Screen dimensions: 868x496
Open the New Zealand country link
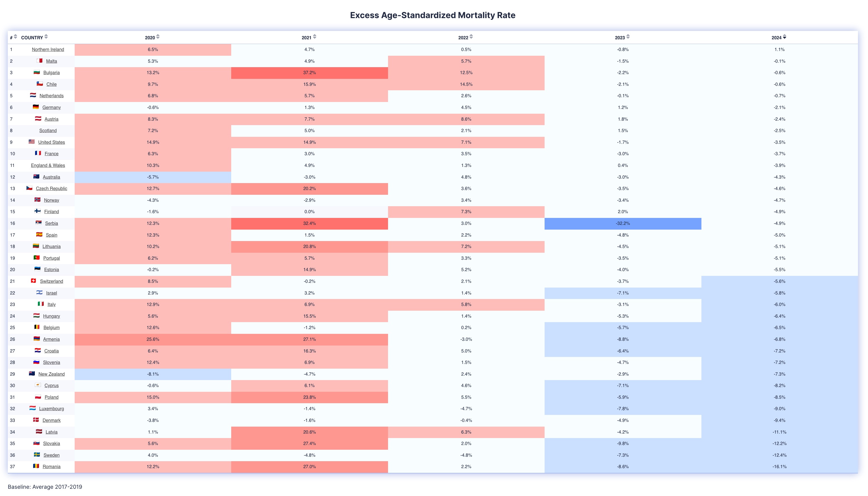(52, 374)
